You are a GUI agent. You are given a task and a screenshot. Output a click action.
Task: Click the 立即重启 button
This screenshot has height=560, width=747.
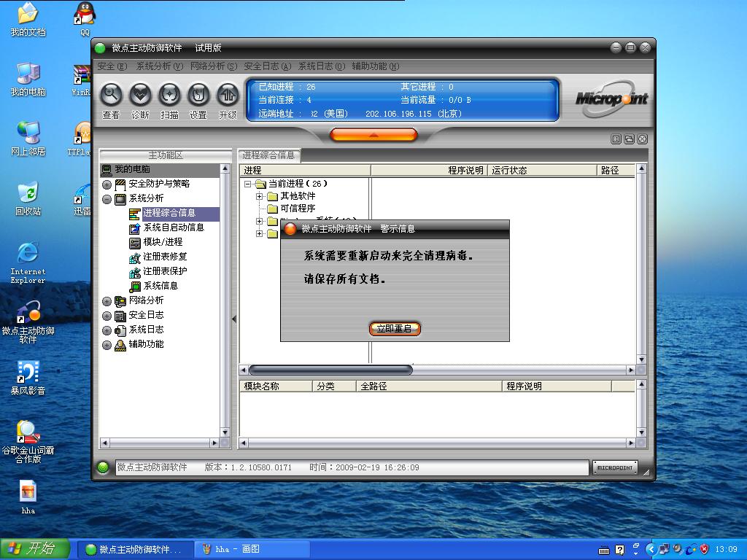[395, 329]
